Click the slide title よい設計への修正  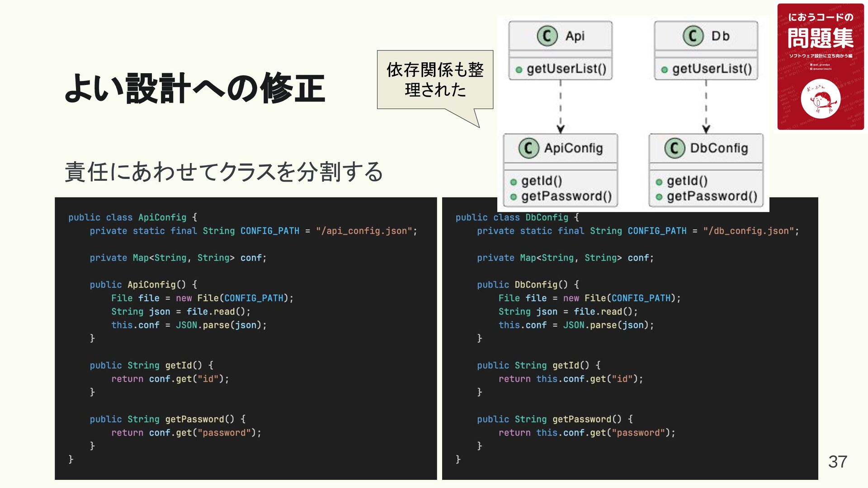point(195,88)
